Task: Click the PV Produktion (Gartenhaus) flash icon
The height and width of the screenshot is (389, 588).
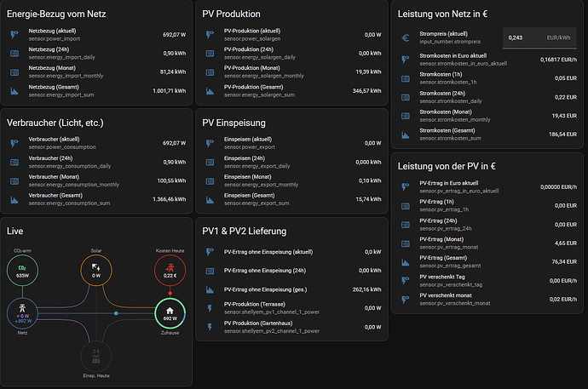Action: [x=210, y=327]
